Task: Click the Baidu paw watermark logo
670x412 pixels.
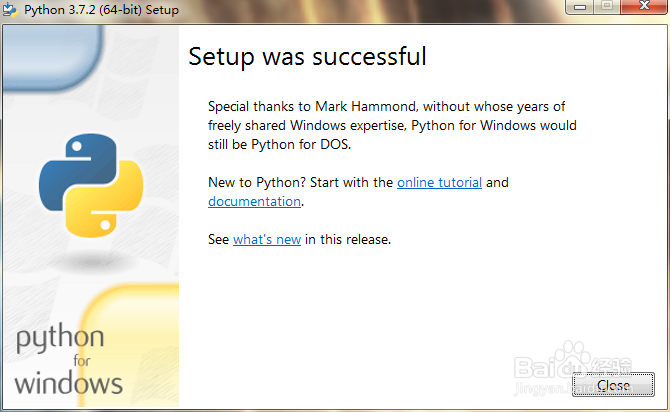Action: (572, 360)
